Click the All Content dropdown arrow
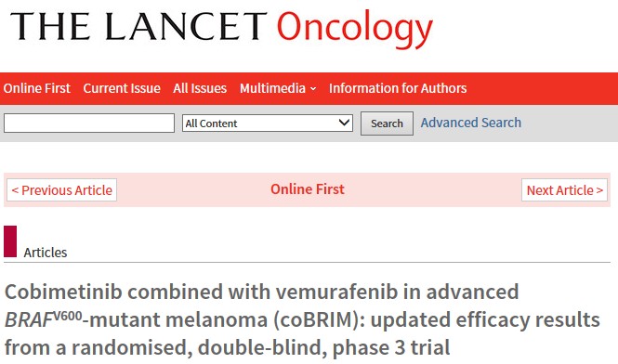The width and height of the screenshot is (618, 364). tap(344, 123)
